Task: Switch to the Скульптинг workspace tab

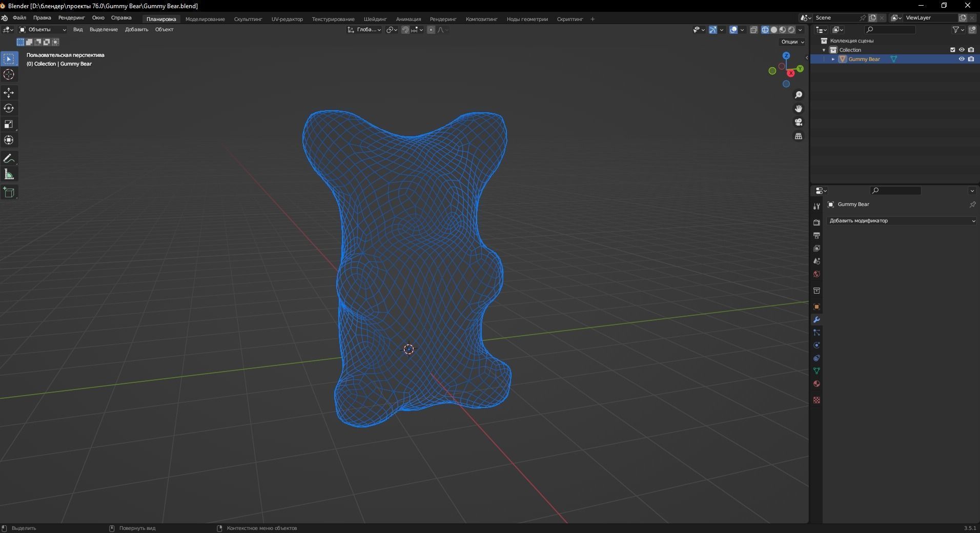Action: 248,19
